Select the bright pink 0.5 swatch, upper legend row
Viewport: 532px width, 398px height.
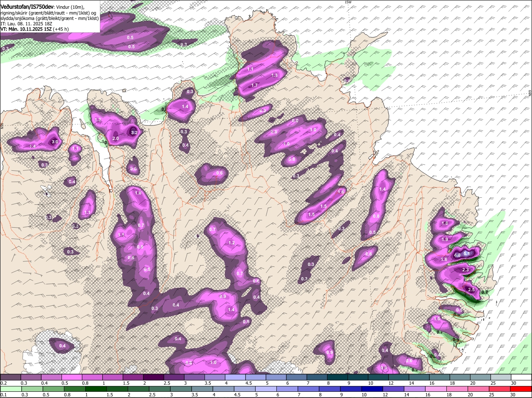(x=72, y=377)
